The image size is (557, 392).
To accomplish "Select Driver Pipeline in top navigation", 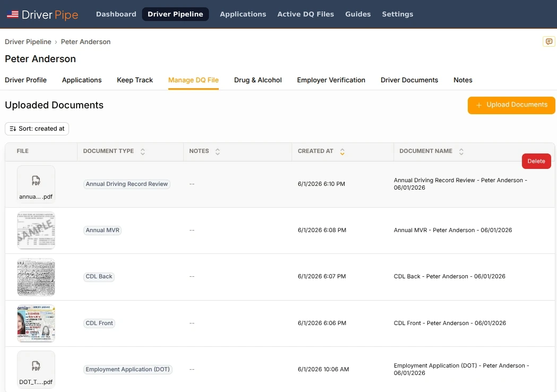I will coord(175,14).
